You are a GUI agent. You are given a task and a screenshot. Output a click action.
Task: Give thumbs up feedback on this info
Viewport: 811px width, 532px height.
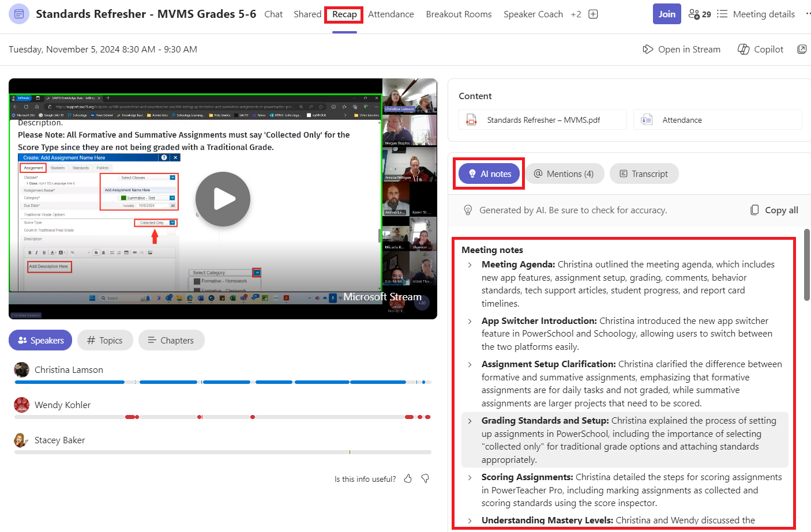(x=408, y=478)
